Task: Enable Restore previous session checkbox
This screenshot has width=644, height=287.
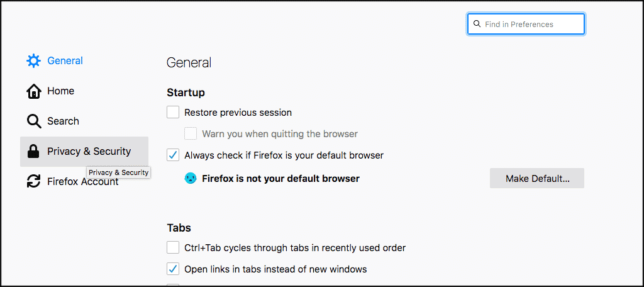Action: tap(173, 113)
